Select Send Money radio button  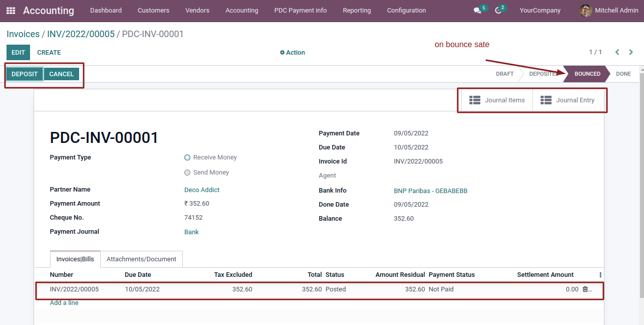pos(187,173)
